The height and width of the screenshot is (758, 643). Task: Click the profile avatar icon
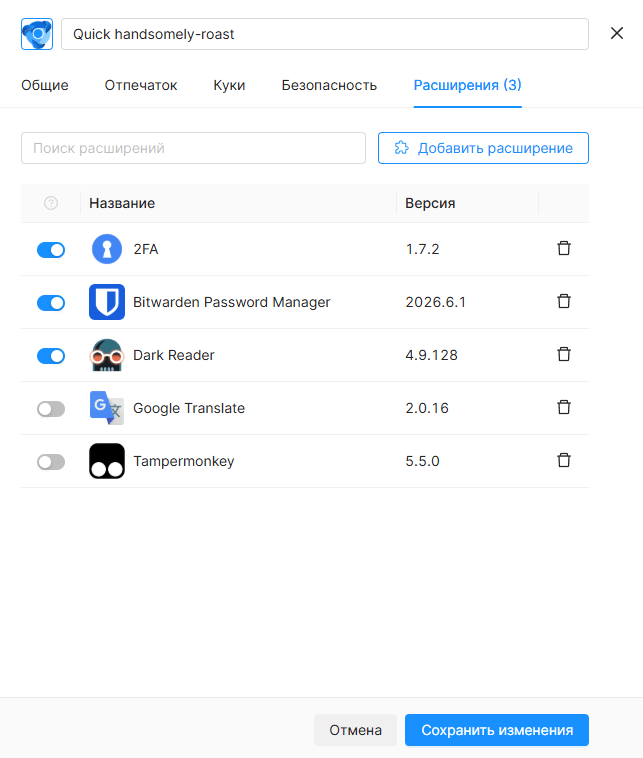coord(37,34)
